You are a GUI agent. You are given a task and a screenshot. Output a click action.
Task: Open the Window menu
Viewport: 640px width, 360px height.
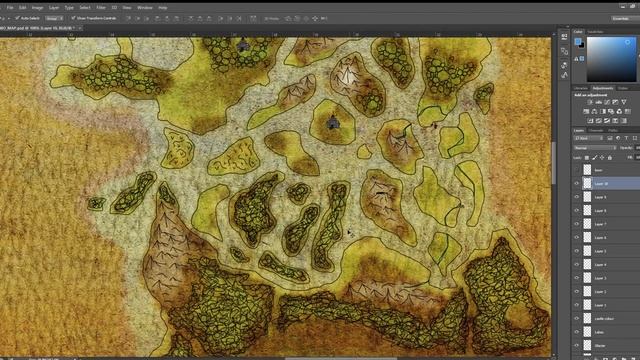click(x=144, y=7)
